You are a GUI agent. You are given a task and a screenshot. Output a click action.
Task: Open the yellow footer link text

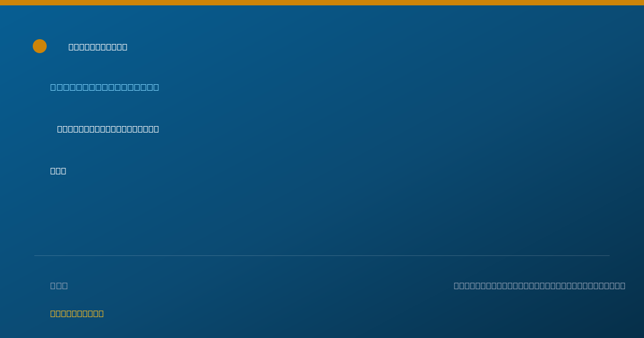(77, 313)
